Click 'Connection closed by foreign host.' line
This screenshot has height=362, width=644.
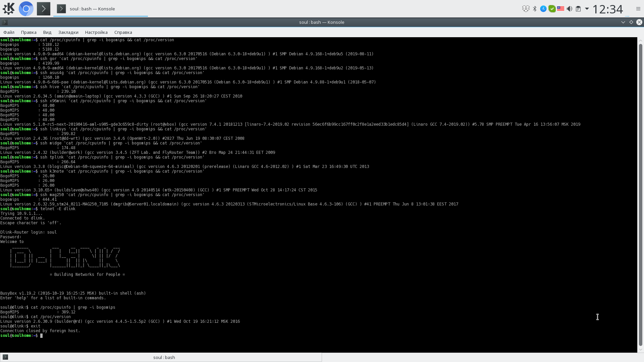click(40, 331)
